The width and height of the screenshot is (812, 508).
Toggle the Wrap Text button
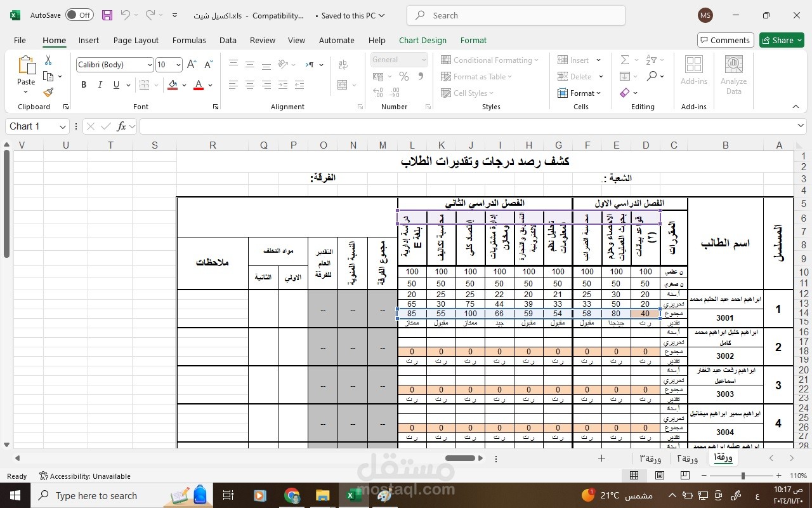tap(343, 65)
